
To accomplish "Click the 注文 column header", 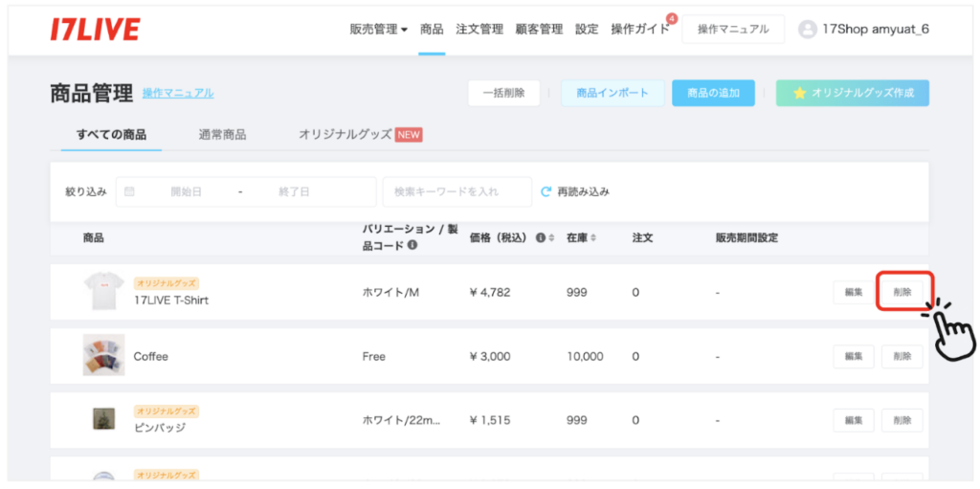I will click(x=642, y=238).
